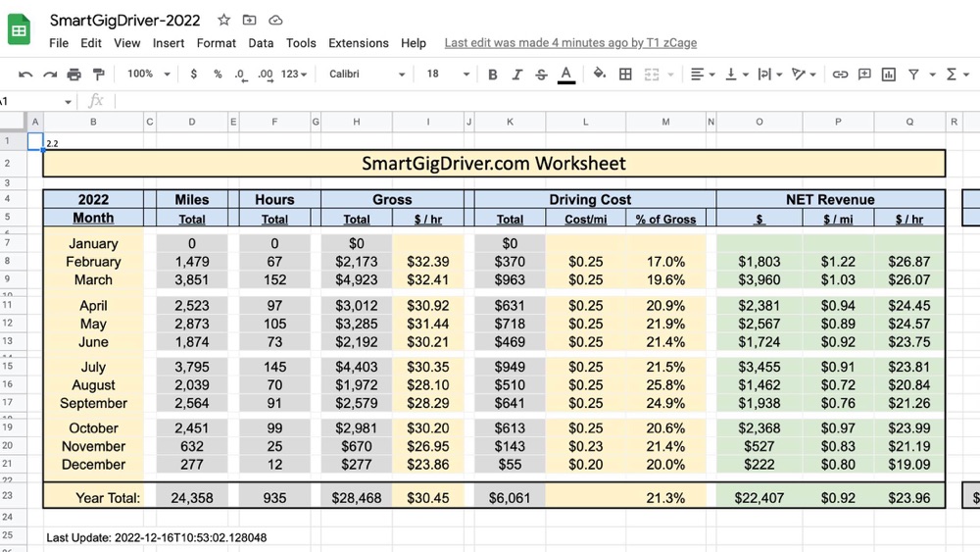Select the Driving Cost header cell
The image size is (980, 552).
pos(590,199)
